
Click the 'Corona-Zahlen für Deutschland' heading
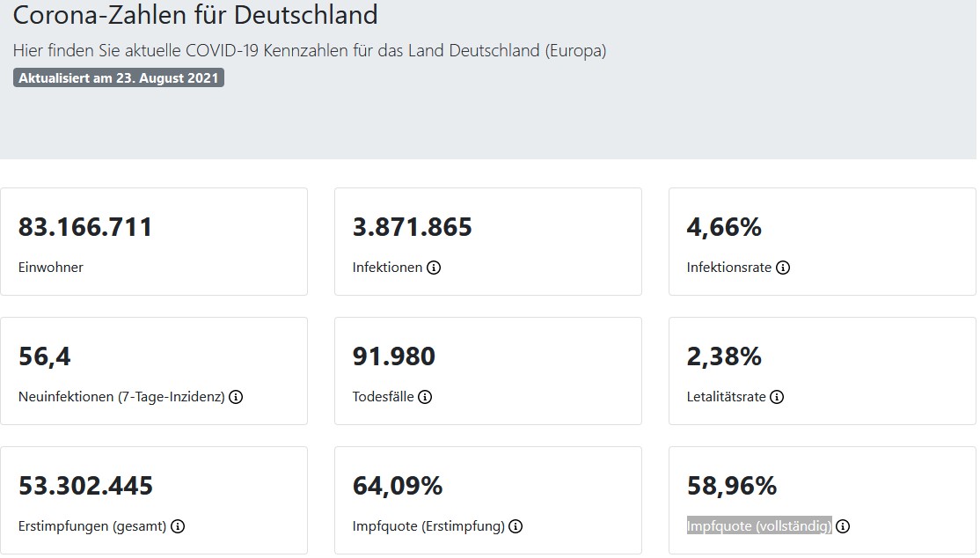click(196, 15)
